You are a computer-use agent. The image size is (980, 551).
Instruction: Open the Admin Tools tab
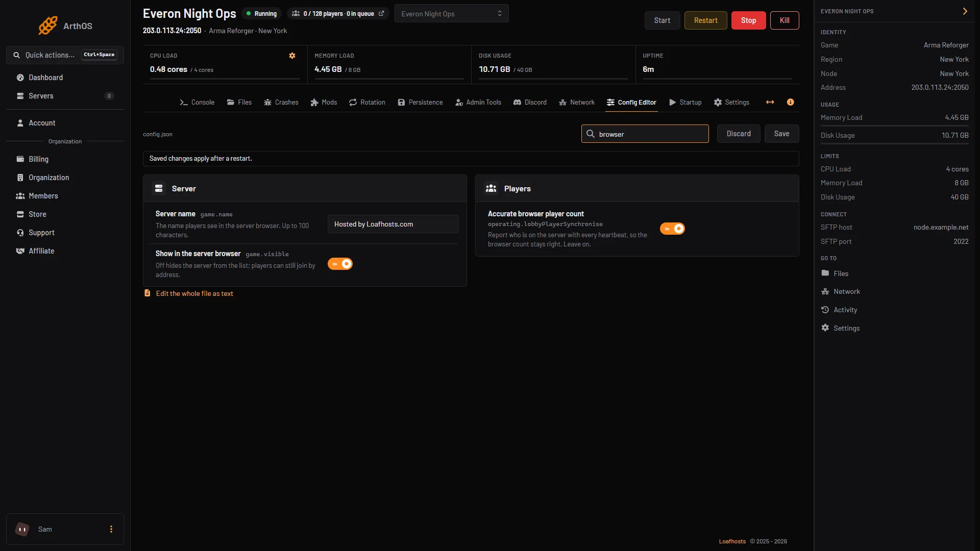pyautogui.click(x=478, y=103)
